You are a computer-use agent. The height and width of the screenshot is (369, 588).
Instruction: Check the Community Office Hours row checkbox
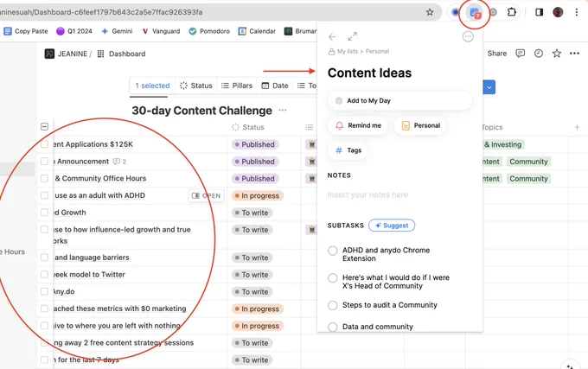point(44,178)
